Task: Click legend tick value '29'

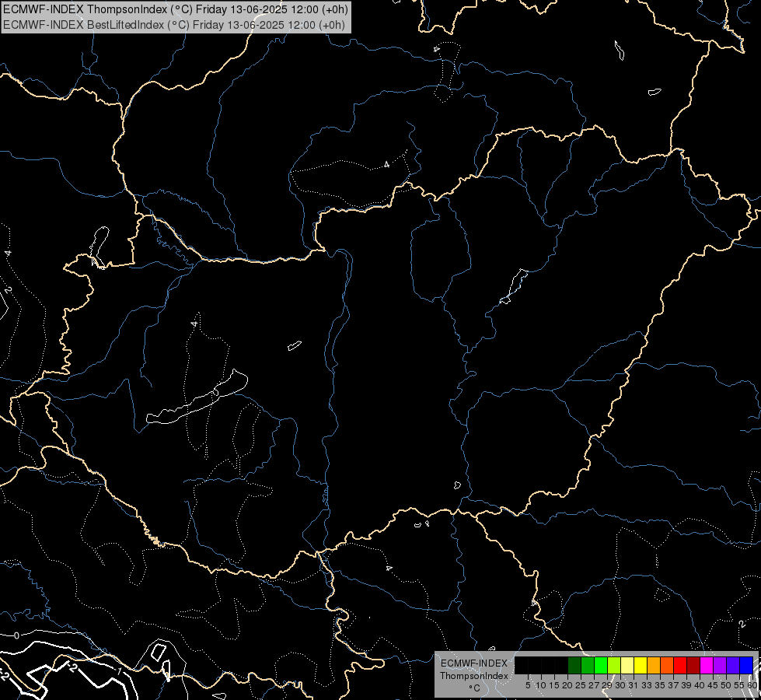Action: click(x=607, y=685)
